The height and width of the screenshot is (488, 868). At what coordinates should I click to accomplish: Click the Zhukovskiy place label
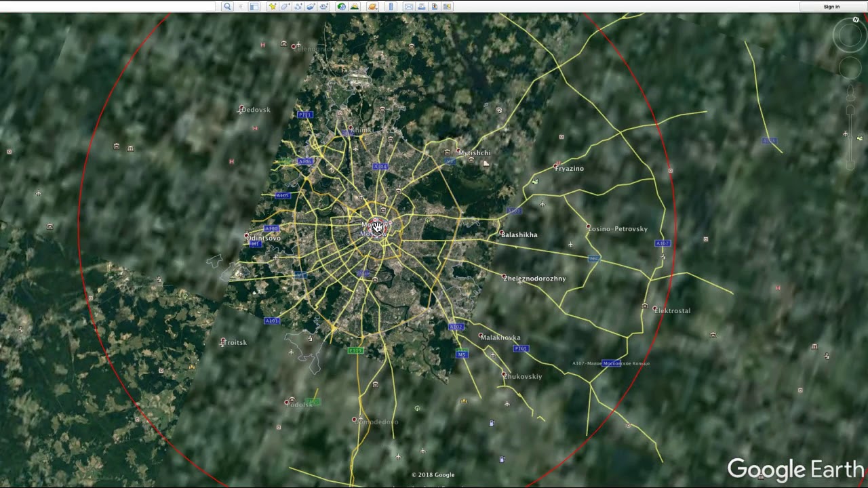coord(522,376)
